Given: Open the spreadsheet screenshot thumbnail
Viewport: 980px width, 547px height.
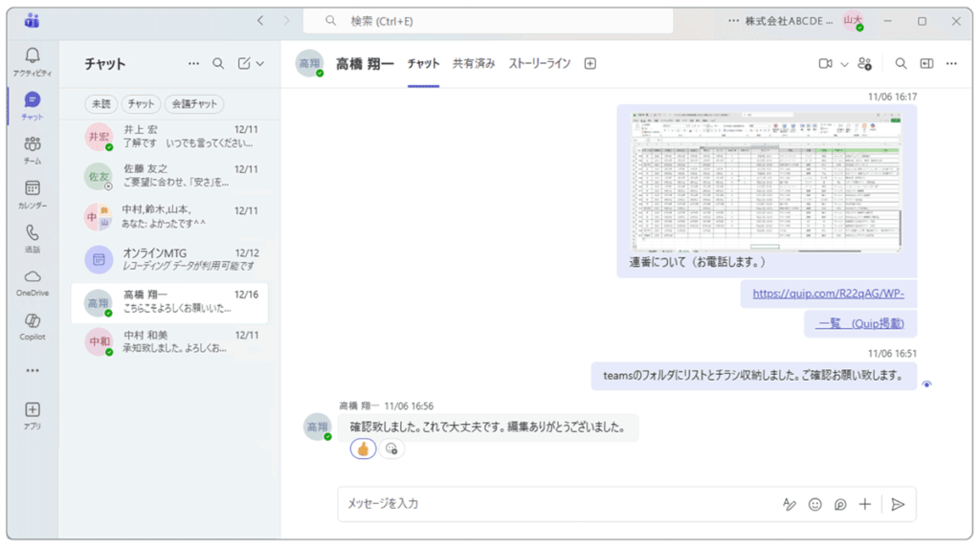Looking at the screenshot, I should [x=767, y=183].
